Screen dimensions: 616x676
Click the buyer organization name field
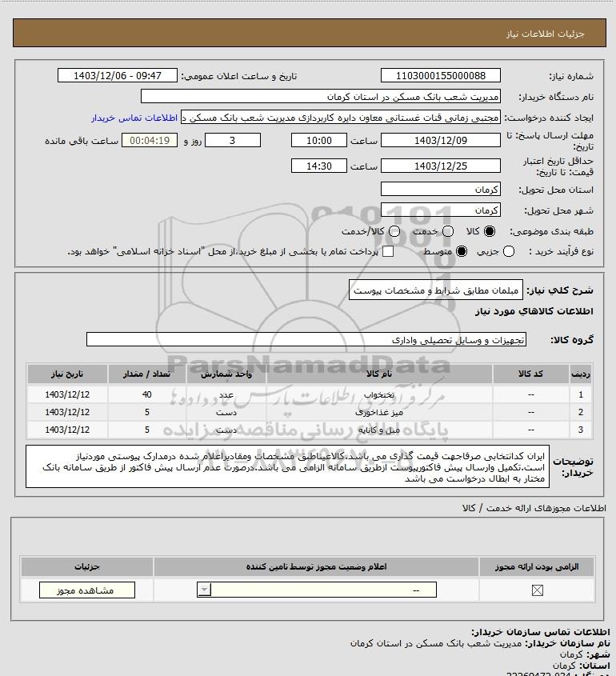click(320, 97)
